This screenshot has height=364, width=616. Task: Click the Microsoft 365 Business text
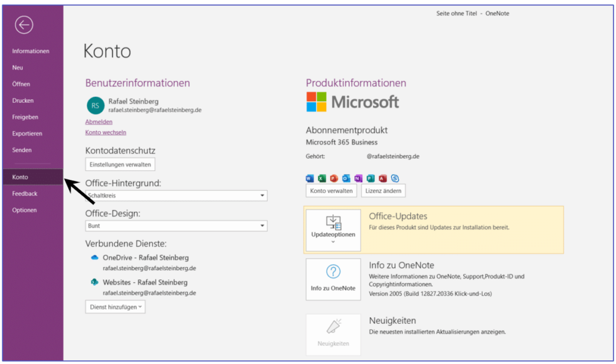click(x=342, y=143)
